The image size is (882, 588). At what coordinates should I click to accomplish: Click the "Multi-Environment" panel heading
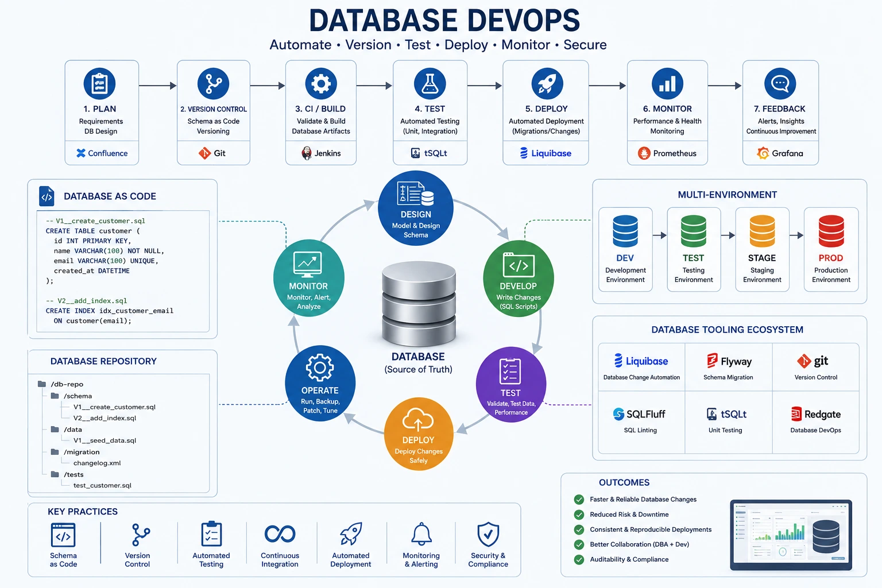click(728, 195)
